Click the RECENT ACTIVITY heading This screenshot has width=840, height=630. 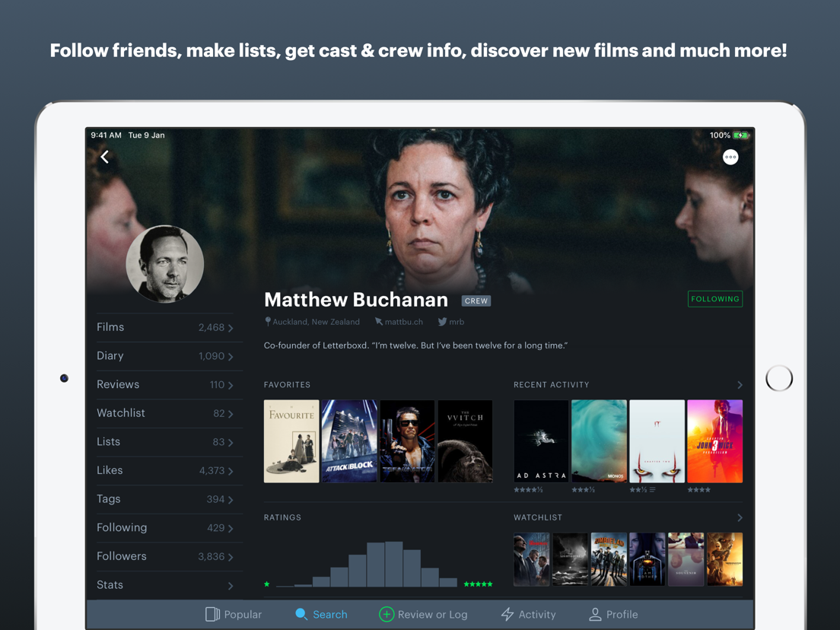tap(551, 385)
